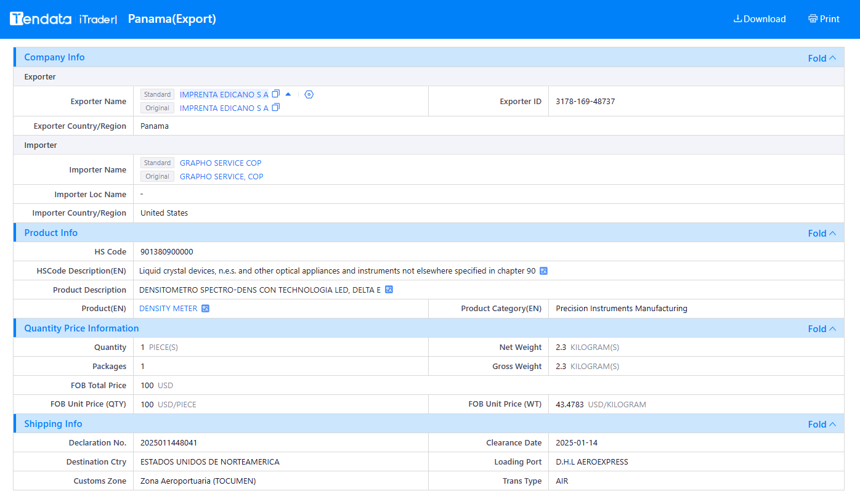Screen dimensions: 860x504
Task: Fold the Product Info section
Action: [x=822, y=233]
